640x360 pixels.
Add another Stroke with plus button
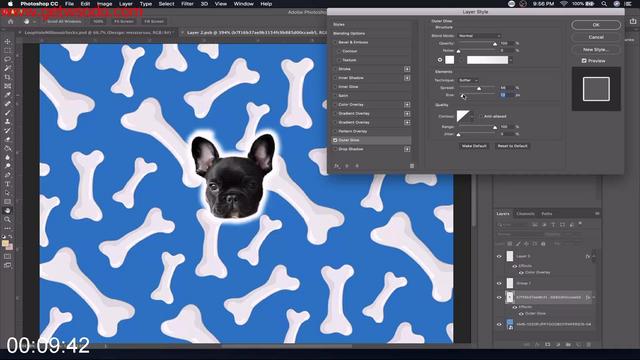(x=407, y=69)
